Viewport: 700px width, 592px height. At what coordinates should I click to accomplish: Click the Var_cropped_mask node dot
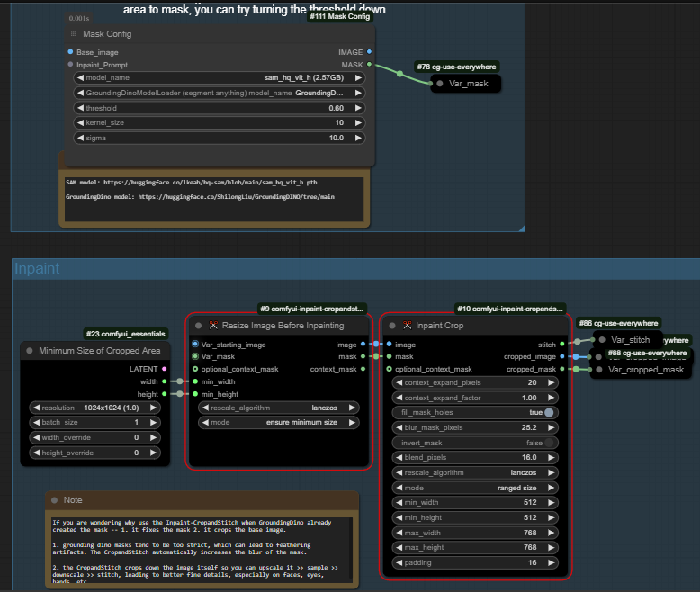coord(599,370)
